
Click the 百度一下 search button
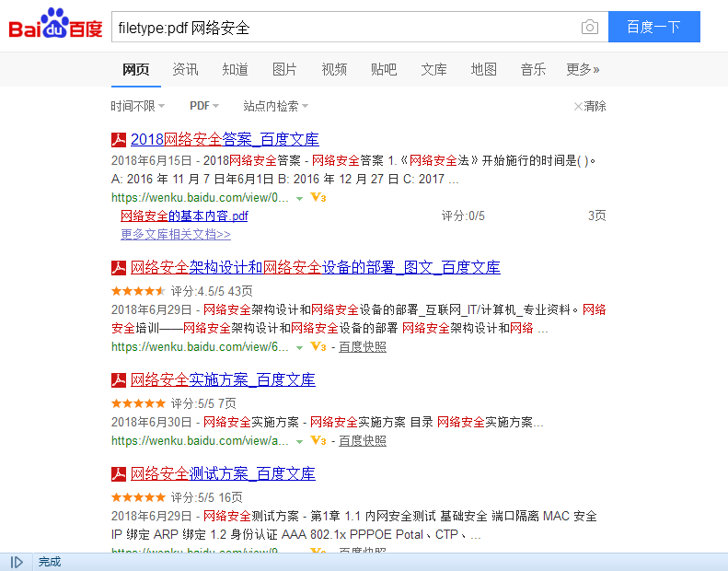(654, 27)
